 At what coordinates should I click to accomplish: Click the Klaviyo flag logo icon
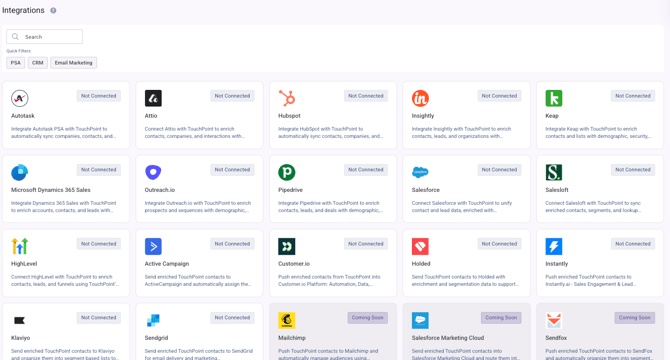point(20,320)
